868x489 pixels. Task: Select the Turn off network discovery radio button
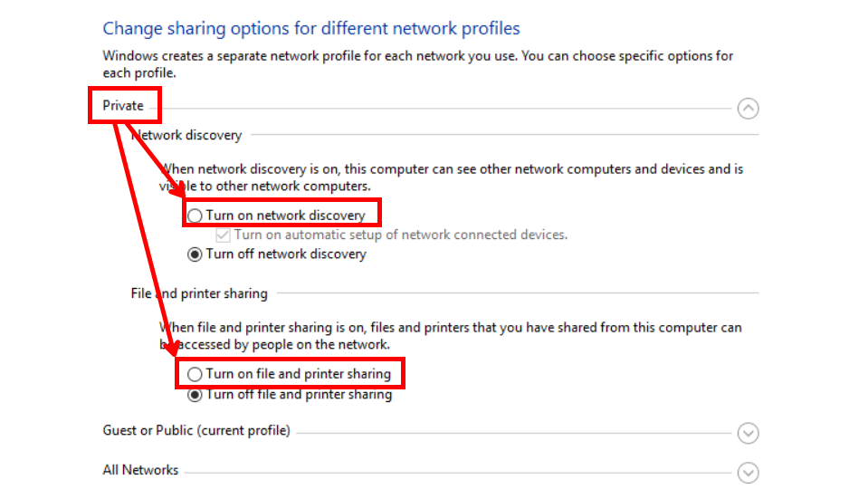click(195, 254)
